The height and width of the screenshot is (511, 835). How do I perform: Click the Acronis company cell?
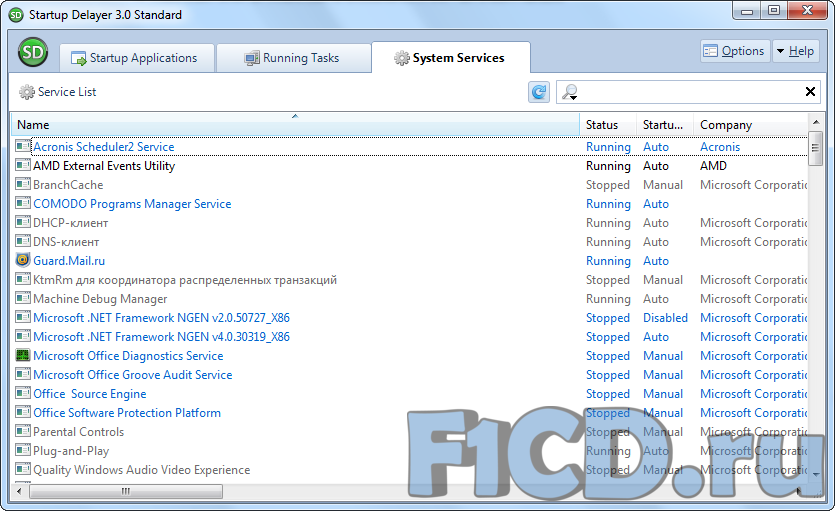pyautogui.click(x=720, y=147)
